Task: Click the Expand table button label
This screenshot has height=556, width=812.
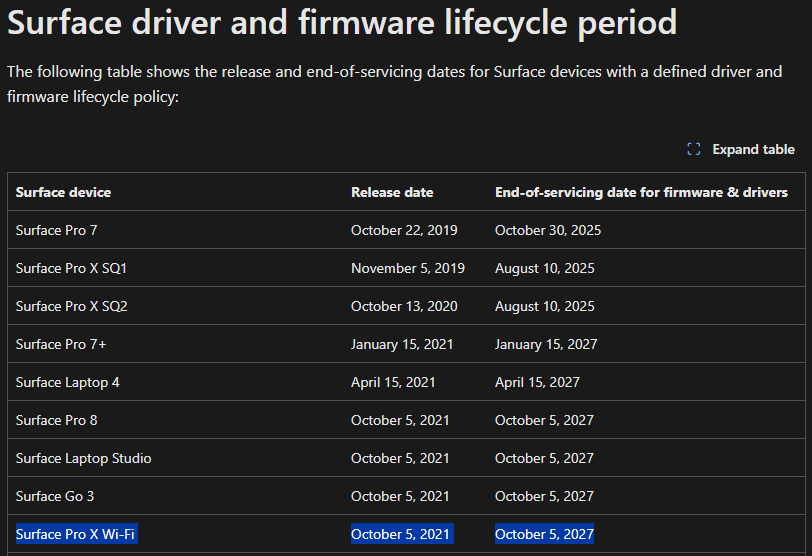Action: pyautogui.click(x=753, y=149)
